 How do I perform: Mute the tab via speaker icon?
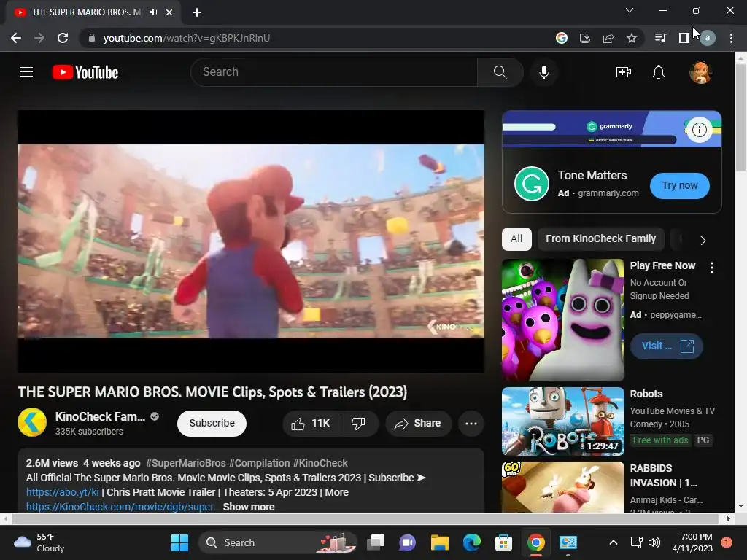[x=153, y=12]
